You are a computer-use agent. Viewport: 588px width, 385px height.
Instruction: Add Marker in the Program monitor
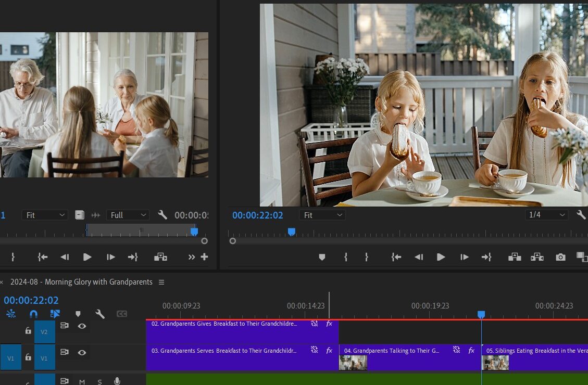[322, 257]
